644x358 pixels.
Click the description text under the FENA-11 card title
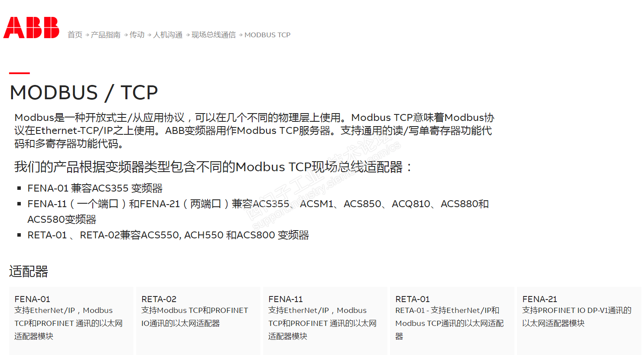point(322,323)
